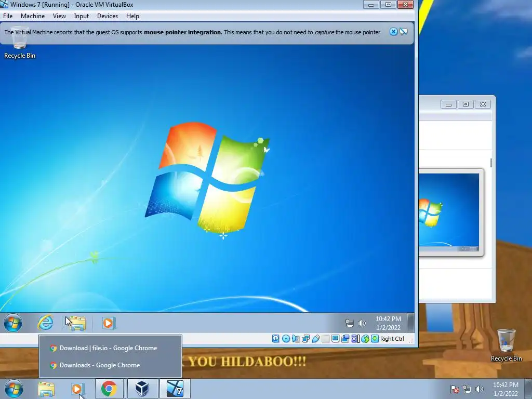This screenshot has height=399, width=532.
Task: Click the host volume speaker tray icon
Action: pos(479,389)
